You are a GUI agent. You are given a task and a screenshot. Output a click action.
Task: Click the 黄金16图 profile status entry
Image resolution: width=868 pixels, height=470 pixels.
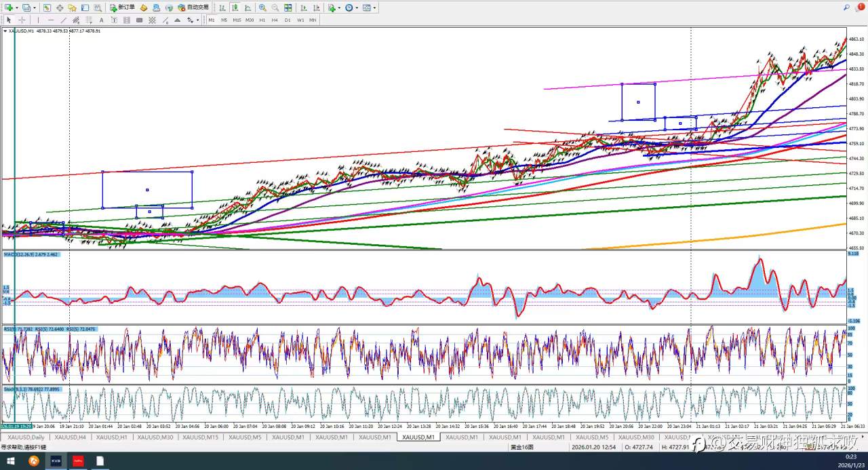click(x=522, y=447)
